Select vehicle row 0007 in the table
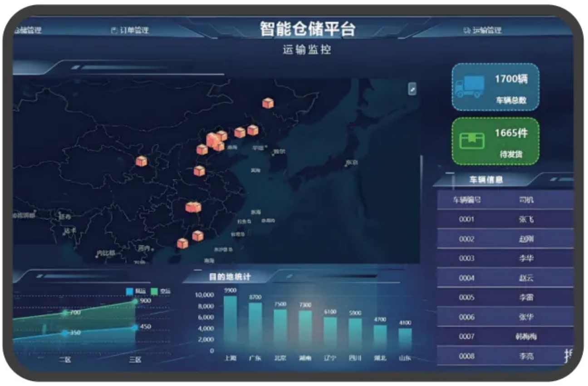Screen dimensions: 588x386 505,337
